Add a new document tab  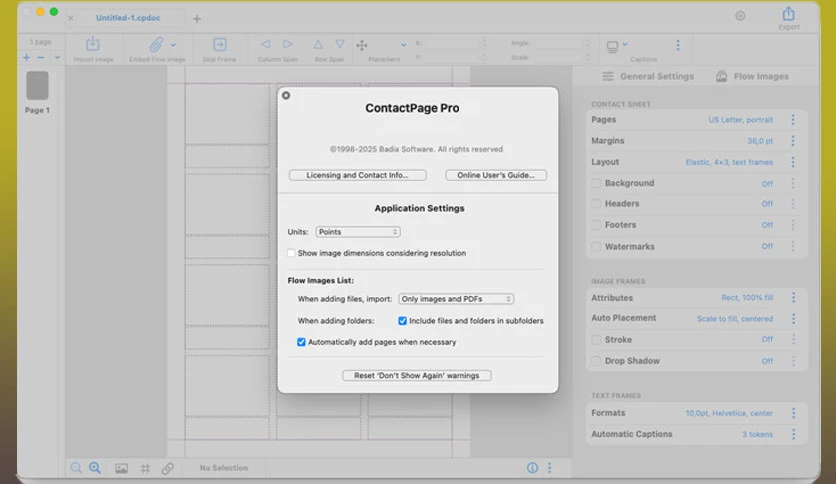click(x=197, y=19)
